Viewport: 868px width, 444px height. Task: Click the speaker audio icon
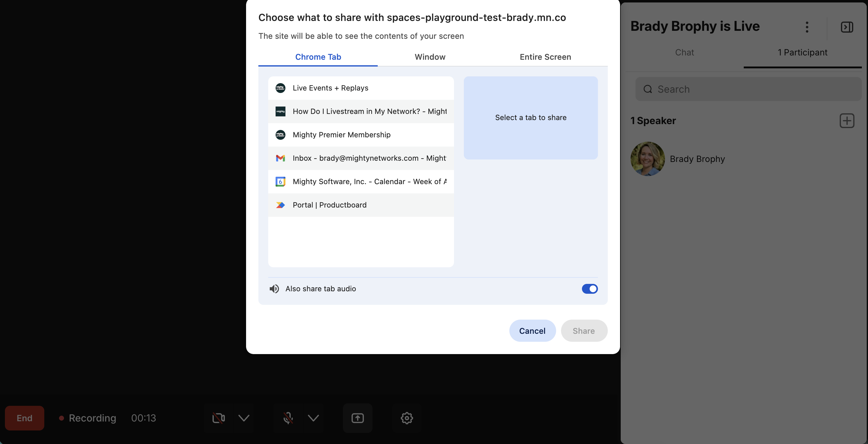(x=274, y=289)
